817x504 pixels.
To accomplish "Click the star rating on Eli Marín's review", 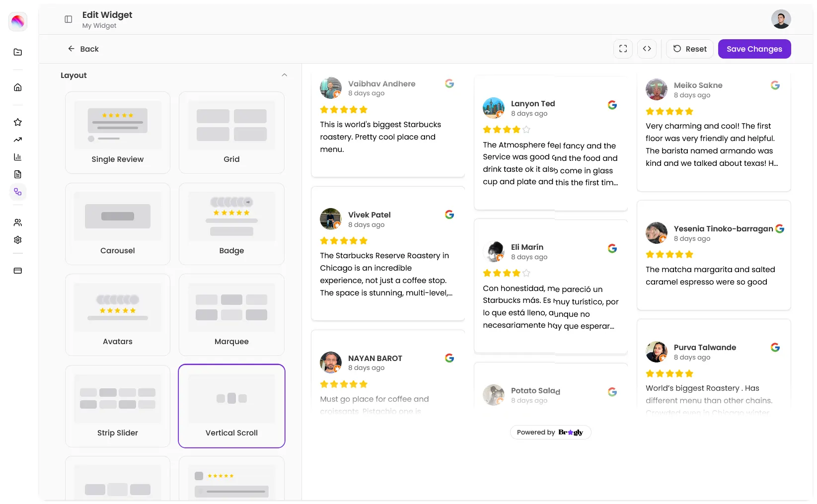I will (507, 273).
